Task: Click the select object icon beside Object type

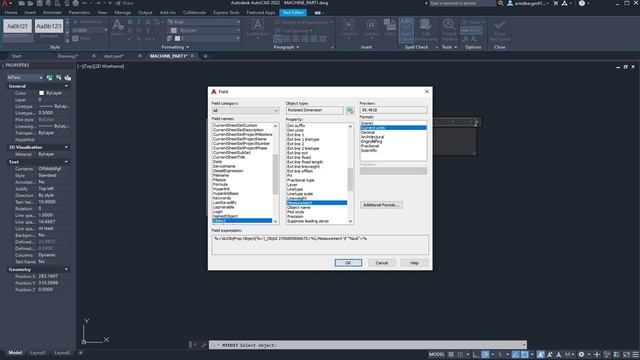Action: coord(349,110)
